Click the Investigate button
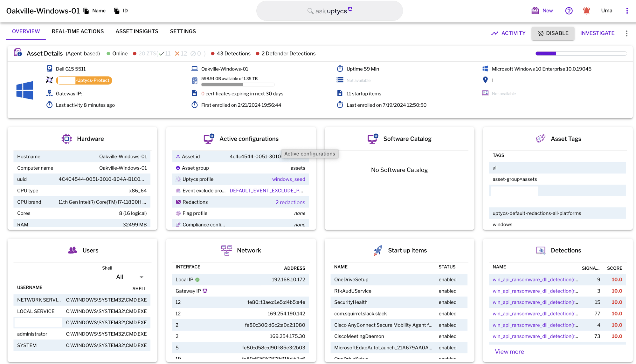 pyautogui.click(x=597, y=33)
